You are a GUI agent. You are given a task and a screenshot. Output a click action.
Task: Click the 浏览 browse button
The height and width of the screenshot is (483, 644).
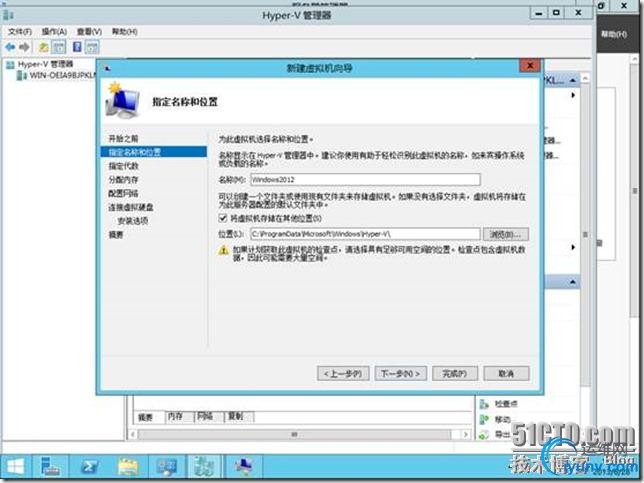pos(506,234)
